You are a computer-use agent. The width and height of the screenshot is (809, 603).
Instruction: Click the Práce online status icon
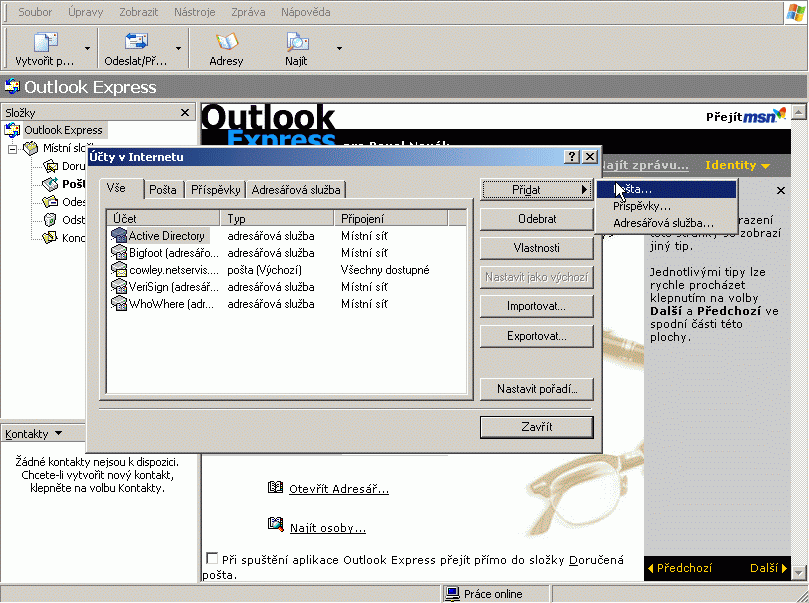click(x=452, y=594)
